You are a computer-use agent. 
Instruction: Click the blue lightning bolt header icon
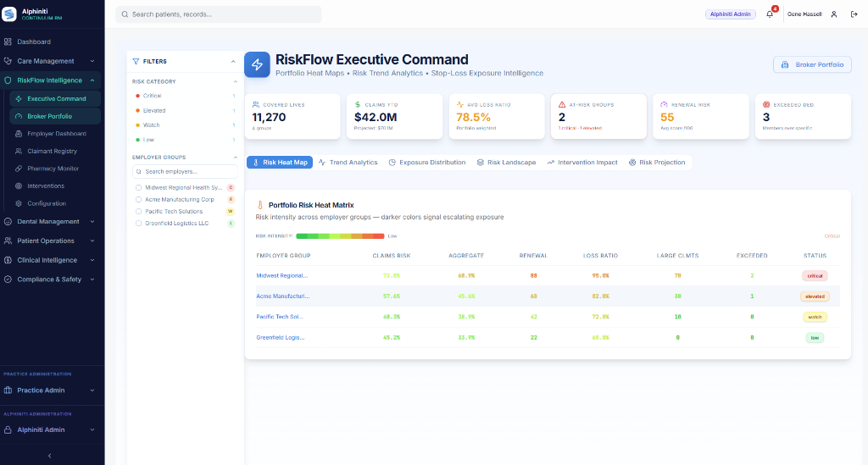click(x=257, y=64)
